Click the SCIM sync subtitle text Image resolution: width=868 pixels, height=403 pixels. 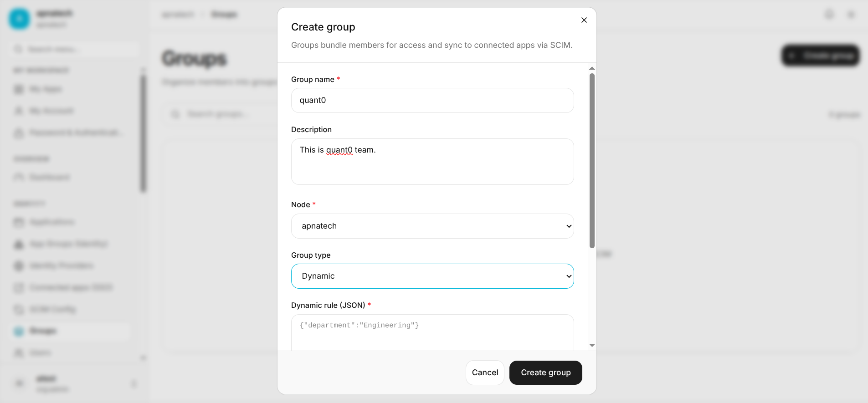tap(431, 45)
